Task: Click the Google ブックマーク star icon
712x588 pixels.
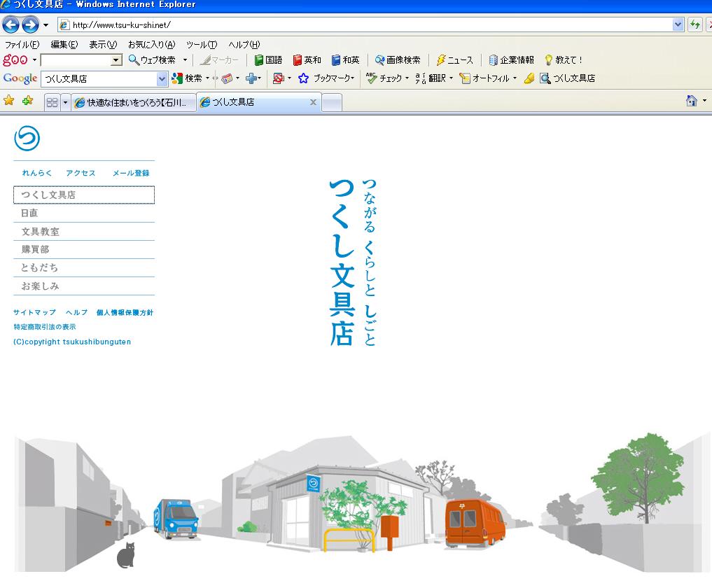Action: [x=303, y=78]
